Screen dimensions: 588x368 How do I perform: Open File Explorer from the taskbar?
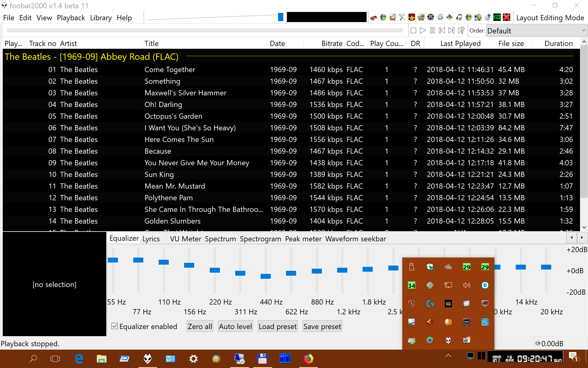101,358
